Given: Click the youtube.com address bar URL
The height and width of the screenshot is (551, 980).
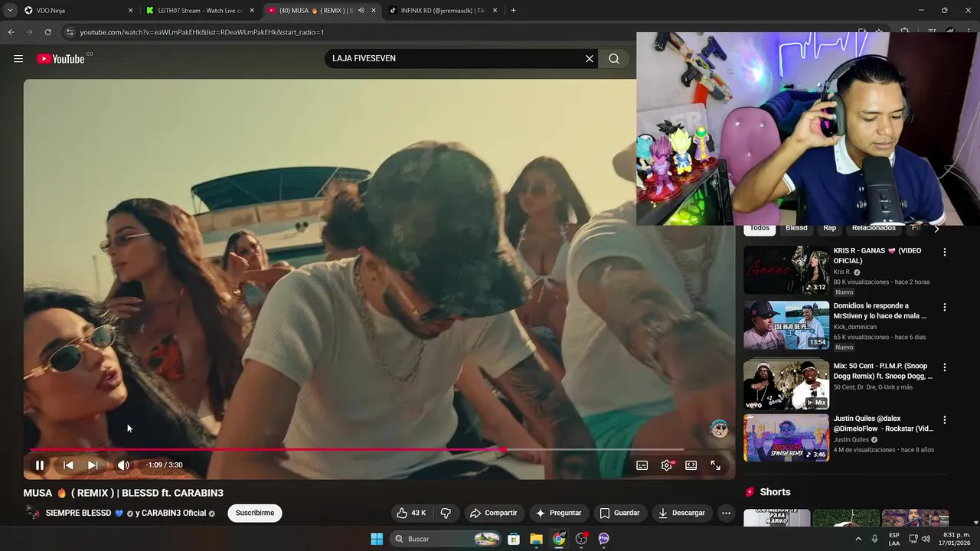Looking at the screenshot, I should click(202, 32).
